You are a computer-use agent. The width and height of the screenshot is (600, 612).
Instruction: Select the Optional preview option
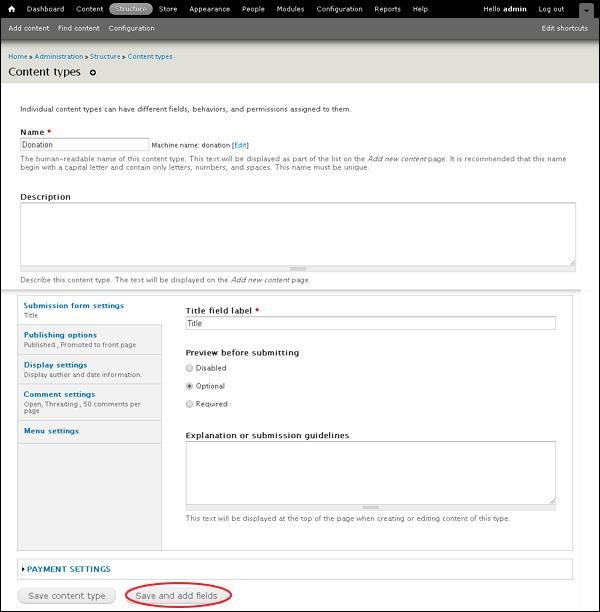tap(189, 386)
